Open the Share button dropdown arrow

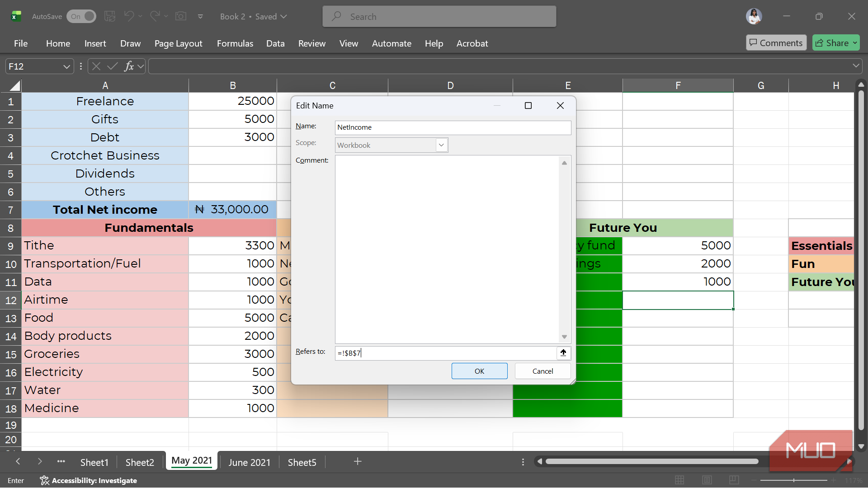click(x=855, y=43)
